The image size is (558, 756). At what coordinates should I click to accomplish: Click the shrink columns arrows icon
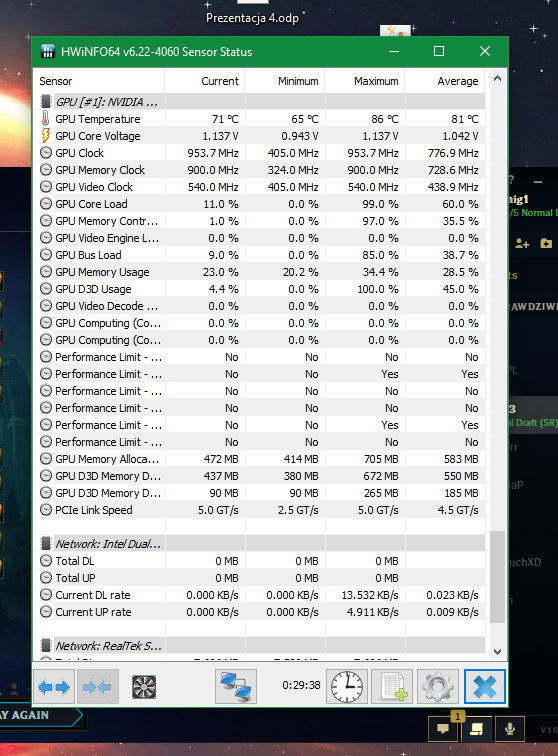coord(97,687)
